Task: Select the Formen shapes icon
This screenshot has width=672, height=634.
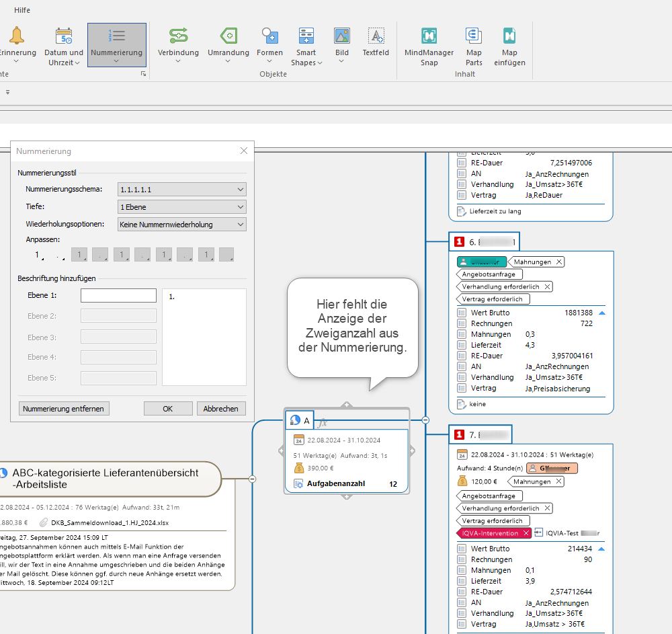Action: coord(269,36)
